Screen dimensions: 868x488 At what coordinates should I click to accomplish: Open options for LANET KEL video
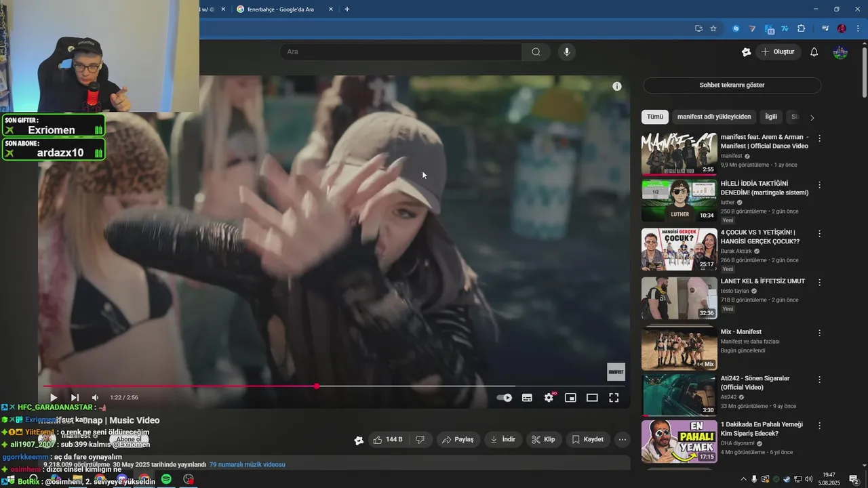pyautogui.click(x=819, y=282)
